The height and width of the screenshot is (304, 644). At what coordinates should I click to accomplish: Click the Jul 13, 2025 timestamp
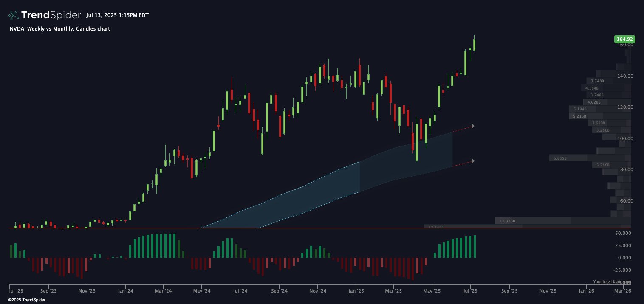tap(117, 15)
